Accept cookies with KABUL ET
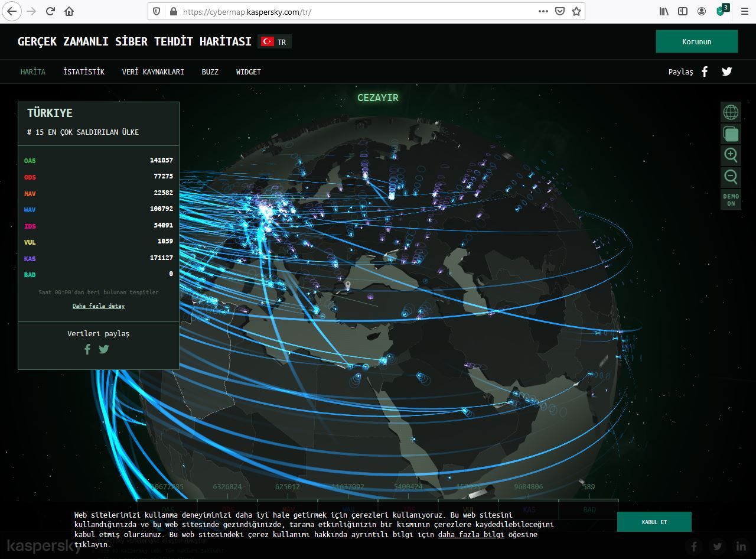756x559 pixels. click(654, 522)
